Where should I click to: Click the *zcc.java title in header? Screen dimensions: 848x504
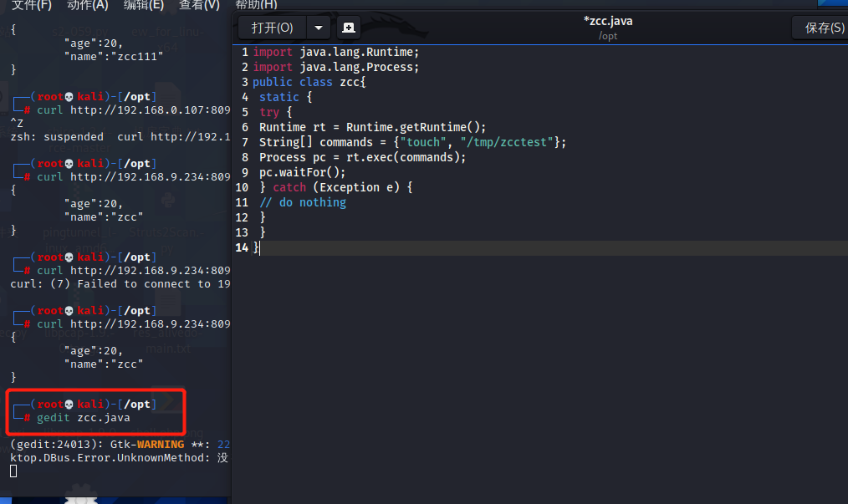(x=608, y=21)
